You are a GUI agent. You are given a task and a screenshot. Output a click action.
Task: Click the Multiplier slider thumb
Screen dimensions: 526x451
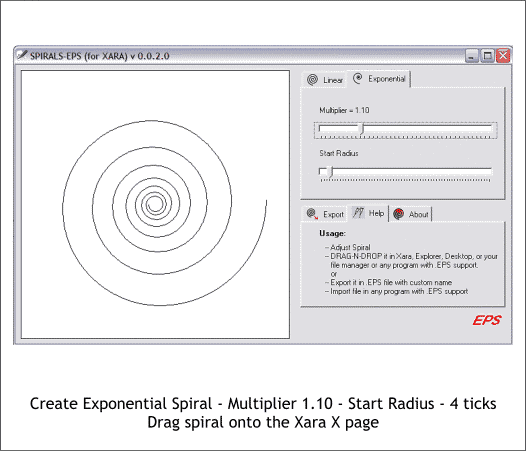361,130
